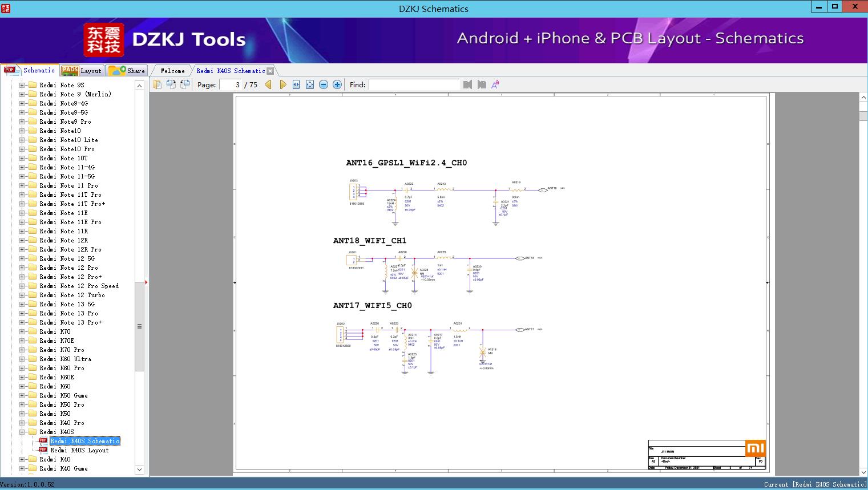Viewport: 868px width, 490px height.
Task: Click the ANT17_WIFI5_CH0 heading
Action: [x=373, y=306]
